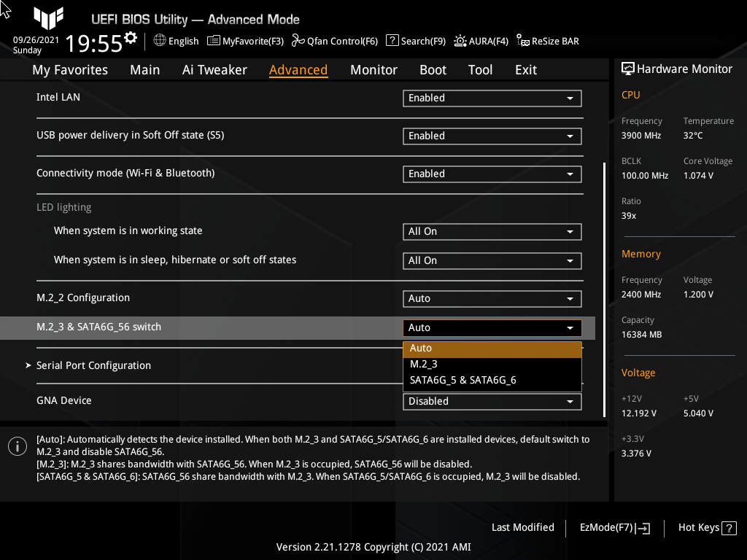Open the Connectivity mode dropdown
Image resolution: width=747 pixels, height=560 pixels.
(492, 174)
